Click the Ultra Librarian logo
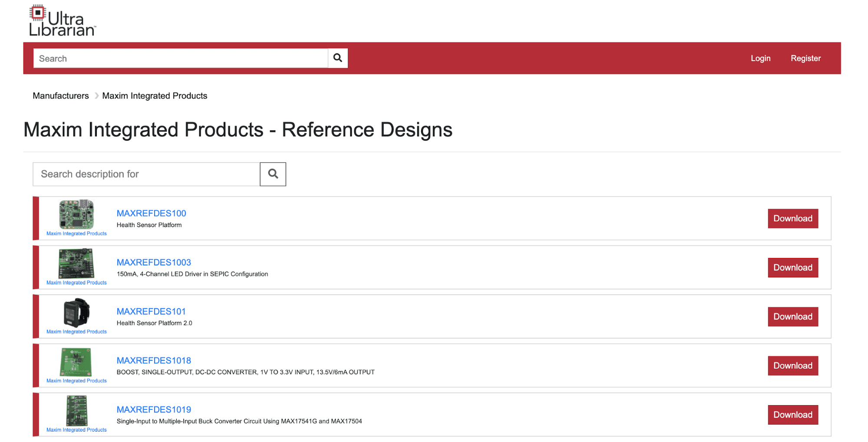Viewport: 868px width, 442px height. coord(62,20)
